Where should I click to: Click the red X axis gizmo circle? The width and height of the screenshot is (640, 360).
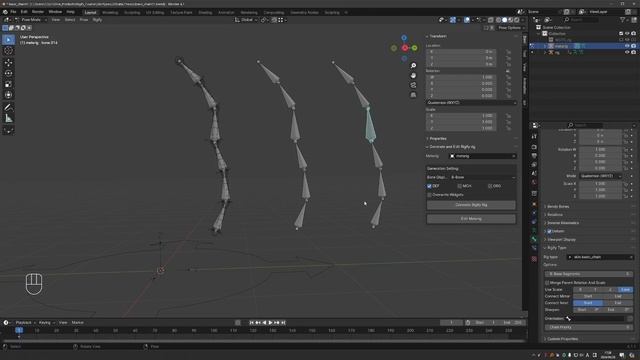tap(405, 48)
